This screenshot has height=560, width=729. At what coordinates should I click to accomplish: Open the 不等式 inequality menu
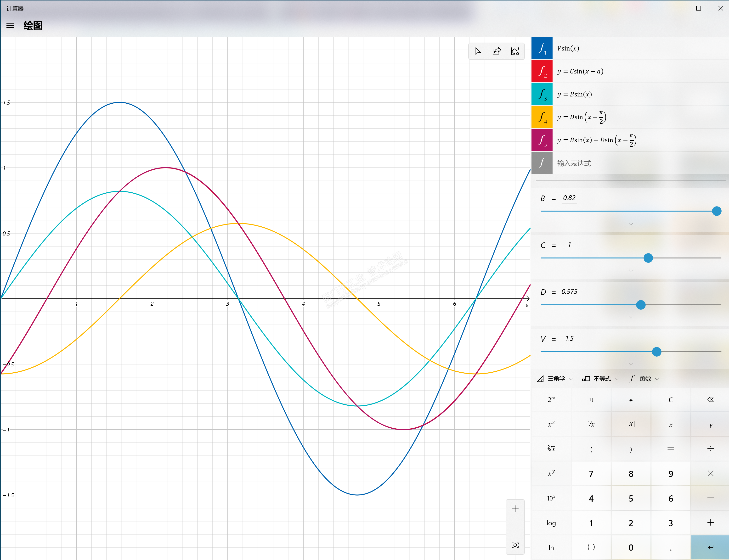[600, 379]
